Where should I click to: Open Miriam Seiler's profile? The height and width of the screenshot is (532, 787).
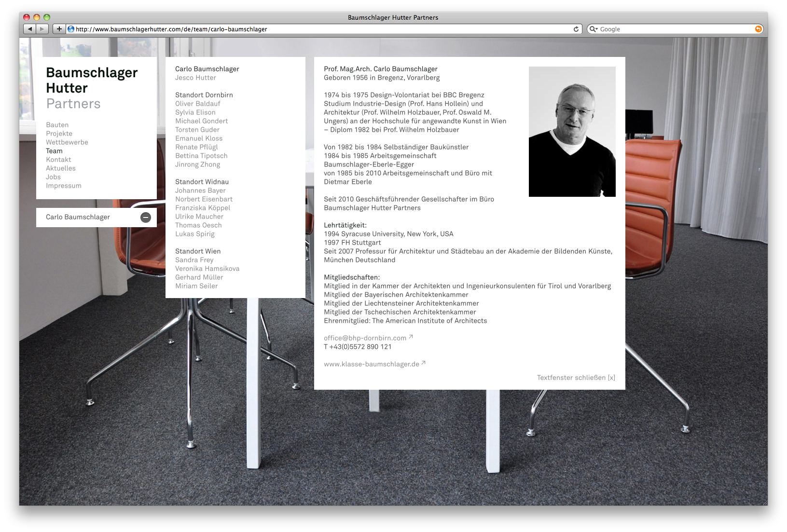pyautogui.click(x=196, y=286)
